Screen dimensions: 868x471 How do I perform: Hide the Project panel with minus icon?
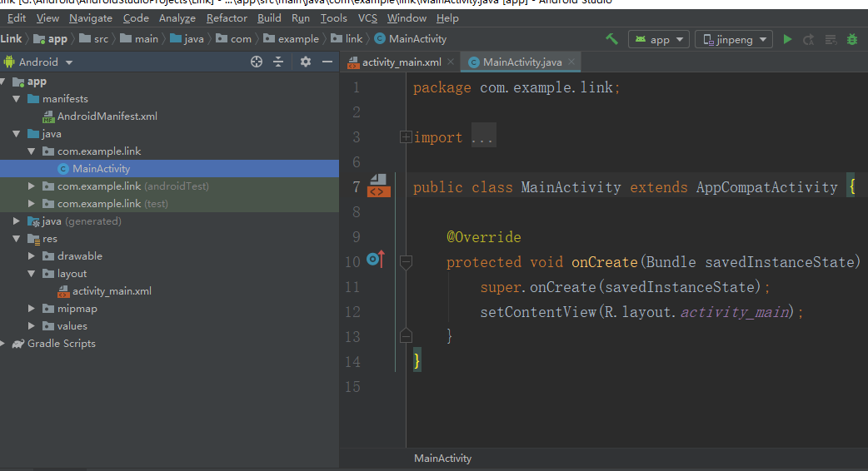click(x=327, y=62)
